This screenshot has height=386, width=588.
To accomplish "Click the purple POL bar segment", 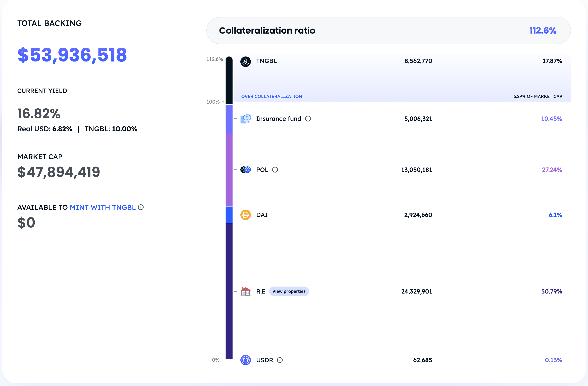I will click(x=229, y=169).
